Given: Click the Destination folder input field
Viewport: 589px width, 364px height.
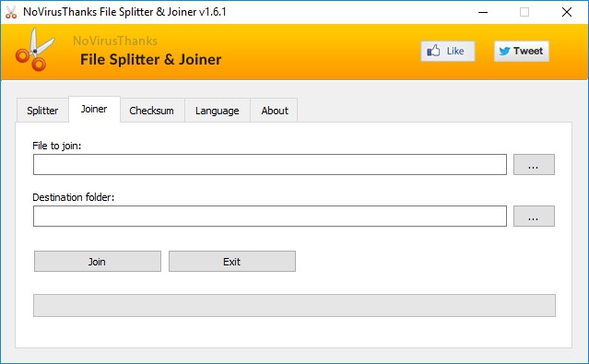Looking at the screenshot, I should pos(270,216).
